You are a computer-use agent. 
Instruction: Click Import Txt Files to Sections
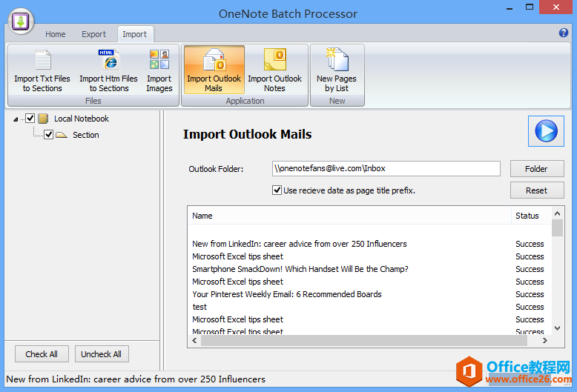42,70
